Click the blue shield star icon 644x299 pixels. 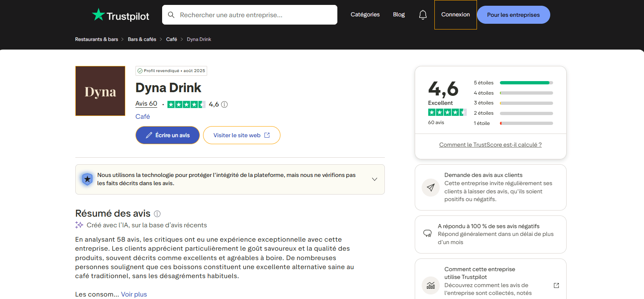[x=87, y=179]
